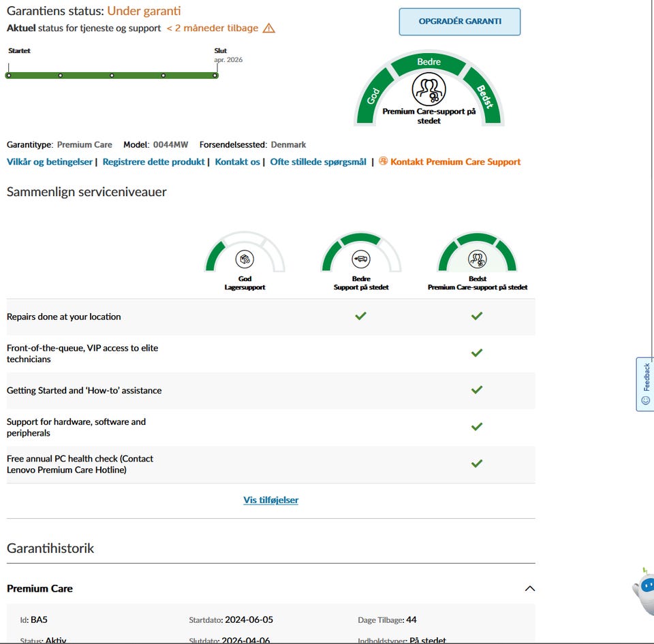The image size is (654, 644).
Task: Click the Vis tilføjelser link
Action: (x=270, y=500)
